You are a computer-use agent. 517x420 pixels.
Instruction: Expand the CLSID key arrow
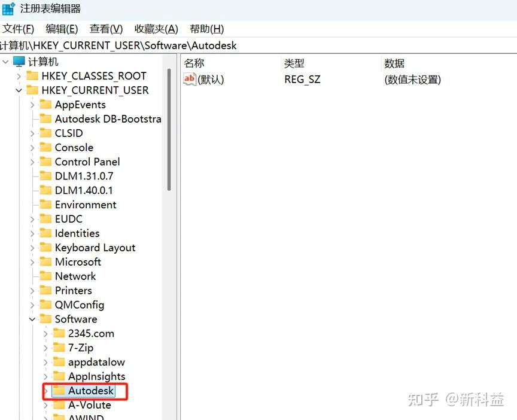(32, 133)
